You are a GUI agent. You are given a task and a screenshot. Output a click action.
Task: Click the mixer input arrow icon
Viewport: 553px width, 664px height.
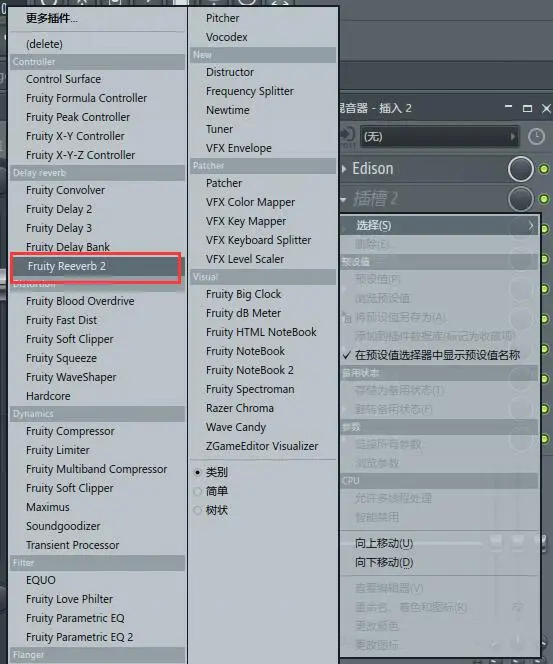(348, 135)
